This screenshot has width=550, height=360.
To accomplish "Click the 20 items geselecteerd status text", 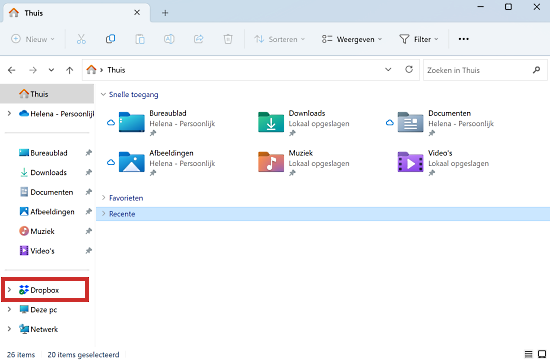I will pyautogui.click(x=83, y=354).
